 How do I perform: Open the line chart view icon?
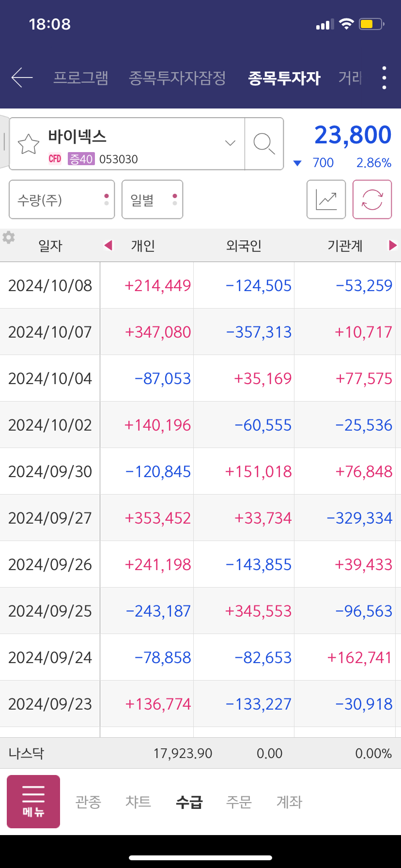(x=326, y=200)
